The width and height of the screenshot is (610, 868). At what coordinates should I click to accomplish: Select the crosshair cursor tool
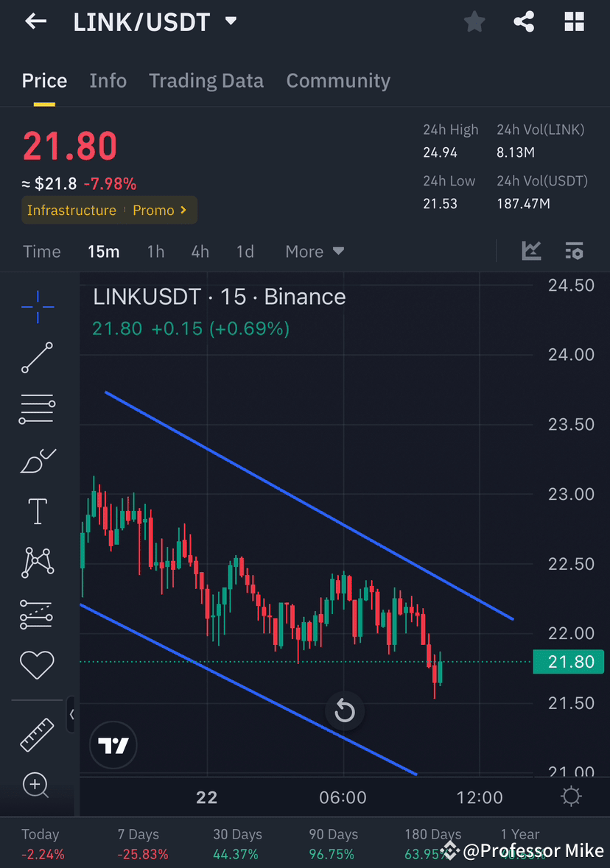[38, 307]
